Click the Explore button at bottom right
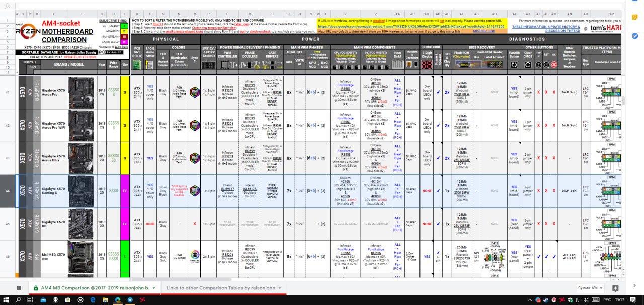 pos(615,288)
